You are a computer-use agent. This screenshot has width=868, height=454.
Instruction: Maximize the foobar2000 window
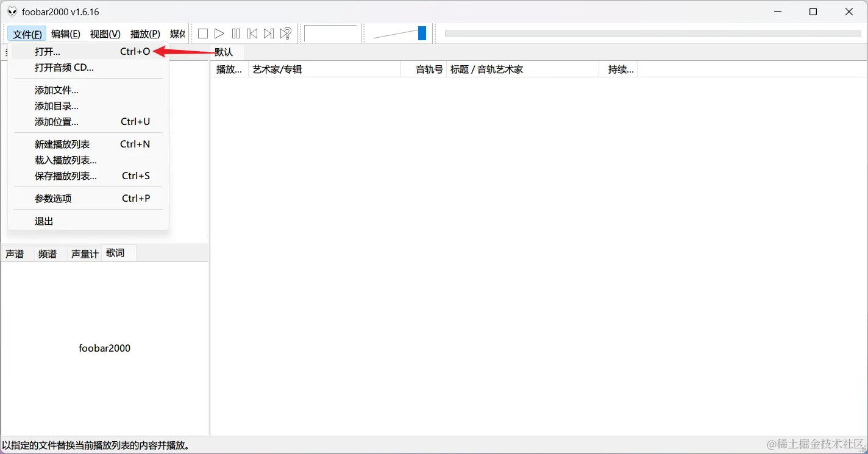click(813, 12)
